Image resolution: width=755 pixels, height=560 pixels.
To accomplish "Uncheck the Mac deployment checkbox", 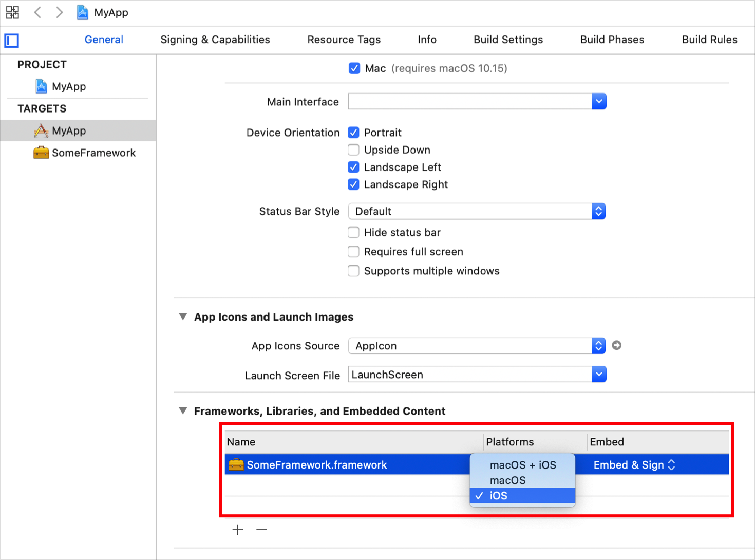I will (354, 68).
